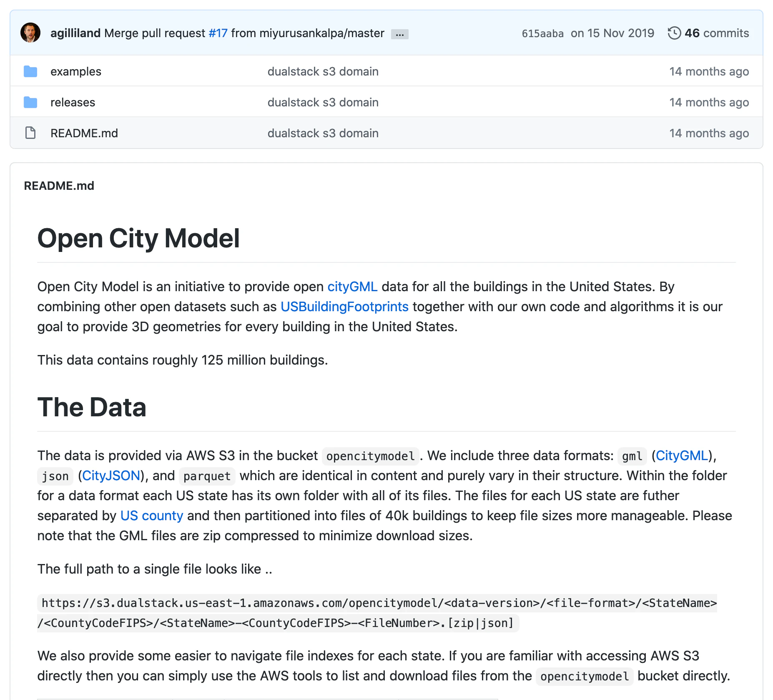Follow the CityGML link after gml
This screenshot has width=773, height=700.
pos(682,456)
